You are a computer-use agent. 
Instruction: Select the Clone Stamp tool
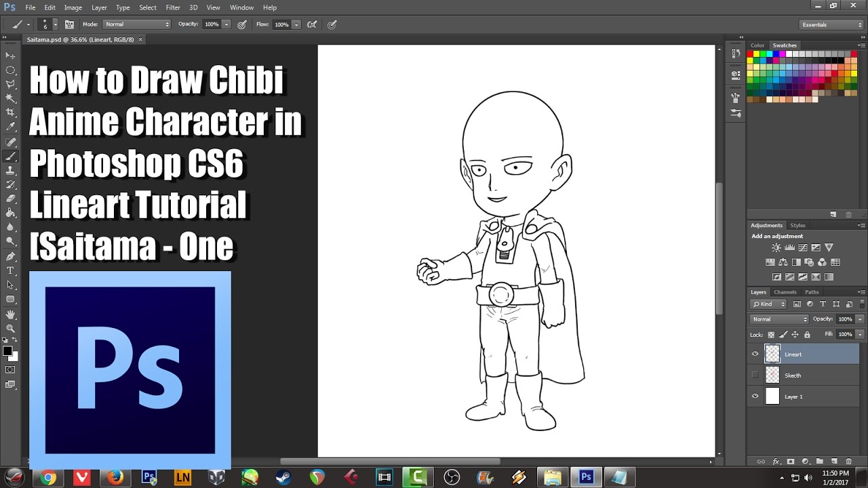(10, 170)
